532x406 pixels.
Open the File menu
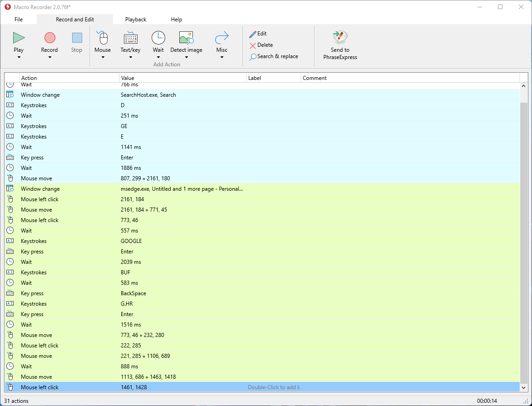[x=19, y=20]
